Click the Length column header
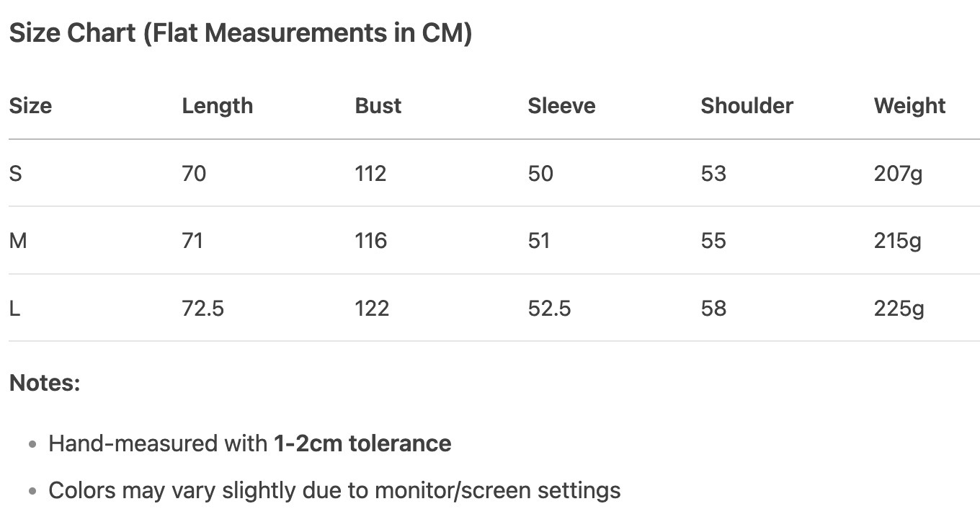This screenshot has width=980, height=509. point(217,106)
